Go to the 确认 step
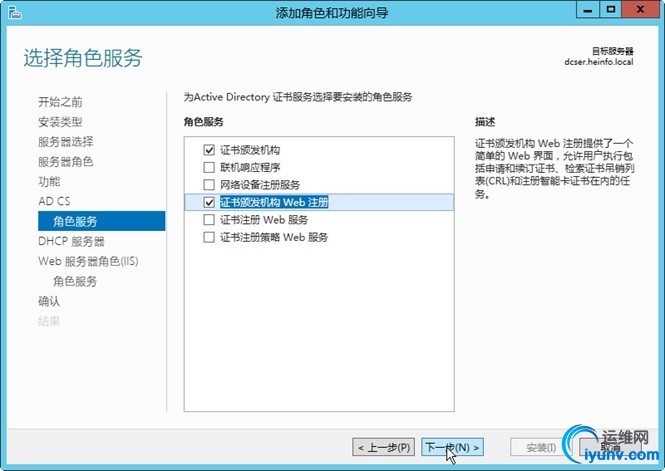665x471 pixels. click(x=49, y=301)
